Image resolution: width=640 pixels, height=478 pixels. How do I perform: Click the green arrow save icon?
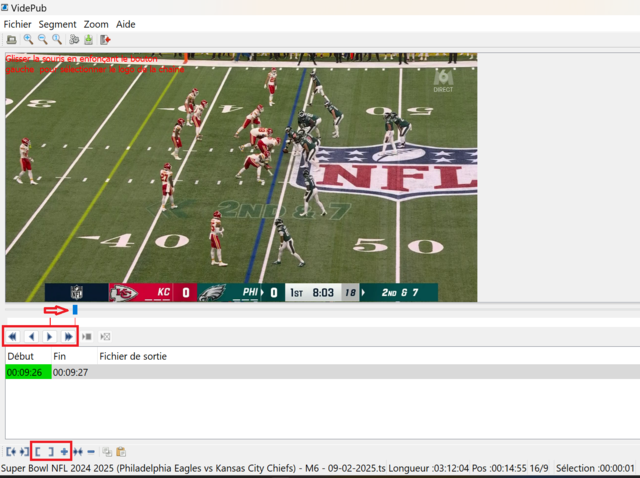click(x=89, y=40)
